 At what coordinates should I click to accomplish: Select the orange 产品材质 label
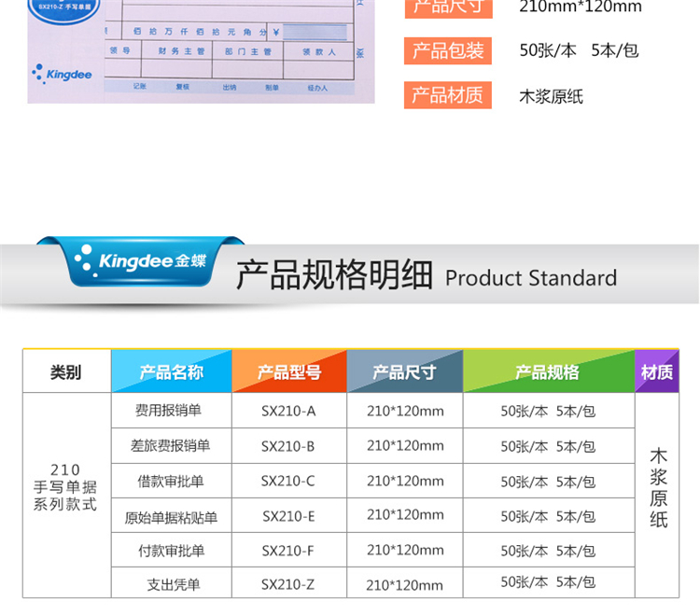click(x=448, y=94)
